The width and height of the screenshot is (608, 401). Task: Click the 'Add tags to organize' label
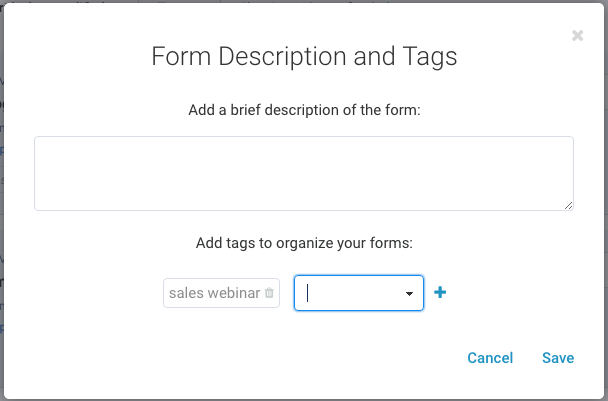tap(304, 242)
